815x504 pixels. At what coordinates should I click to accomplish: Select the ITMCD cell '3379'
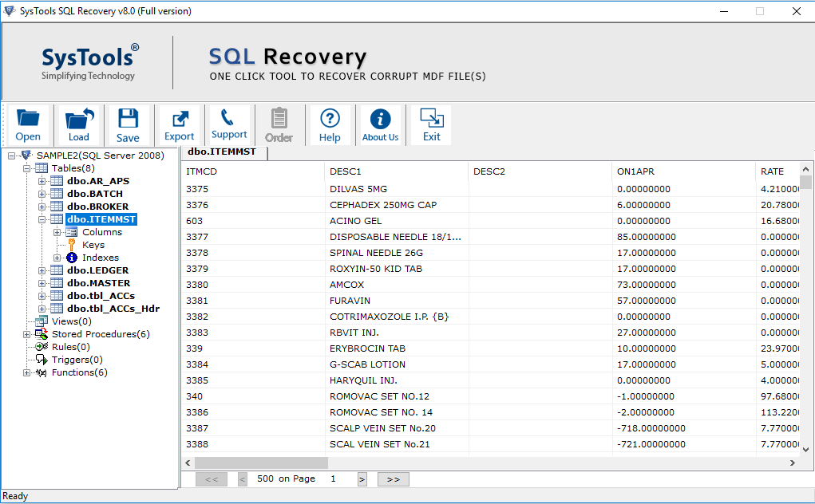pos(253,269)
